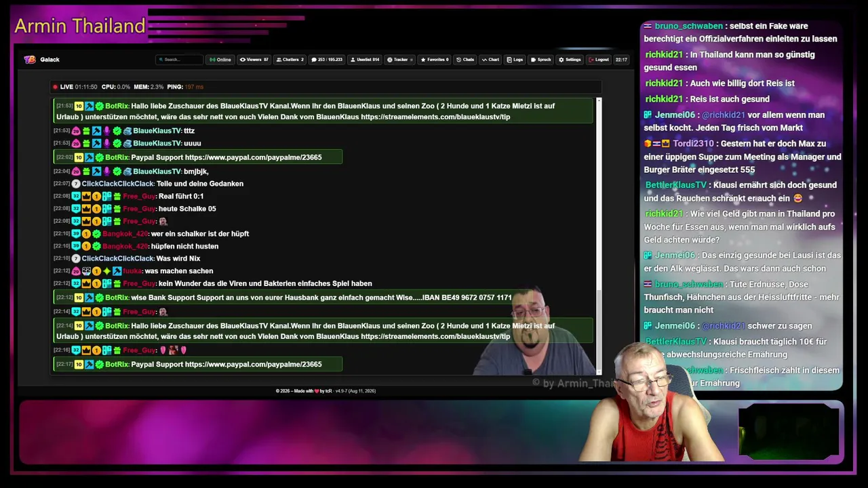Click BotRix name in the wise Bank message
868x488 pixels.
[x=117, y=298]
